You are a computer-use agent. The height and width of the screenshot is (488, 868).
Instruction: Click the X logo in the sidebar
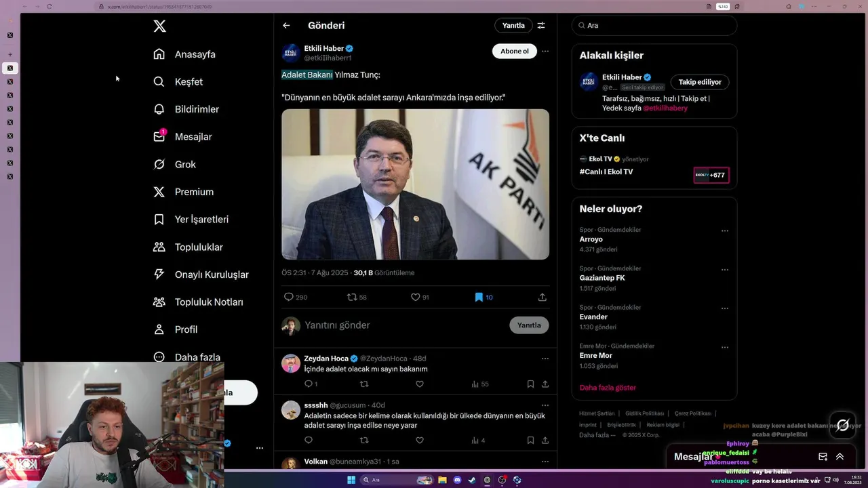click(159, 26)
